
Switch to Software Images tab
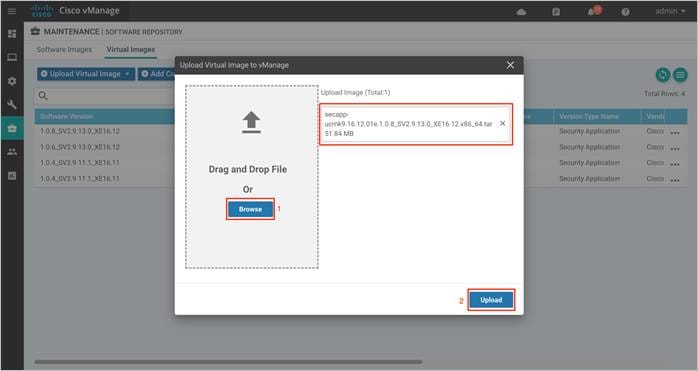click(64, 49)
